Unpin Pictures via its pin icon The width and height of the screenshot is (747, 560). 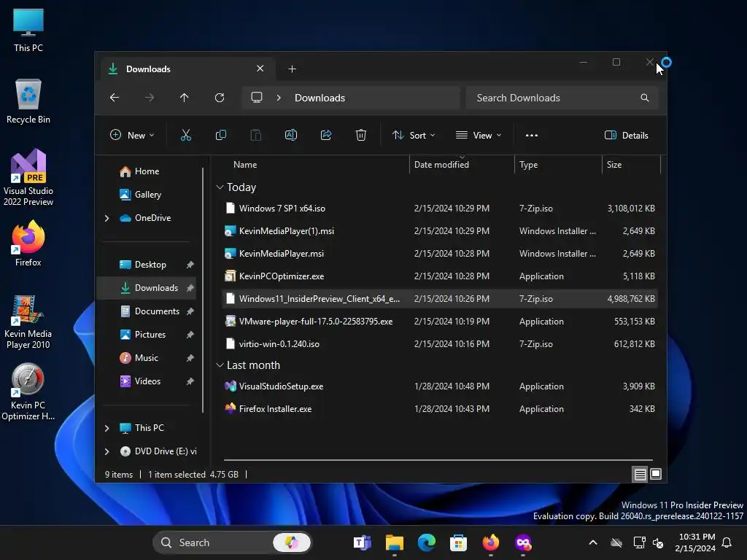pyautogui.click(x=190, y=335)
